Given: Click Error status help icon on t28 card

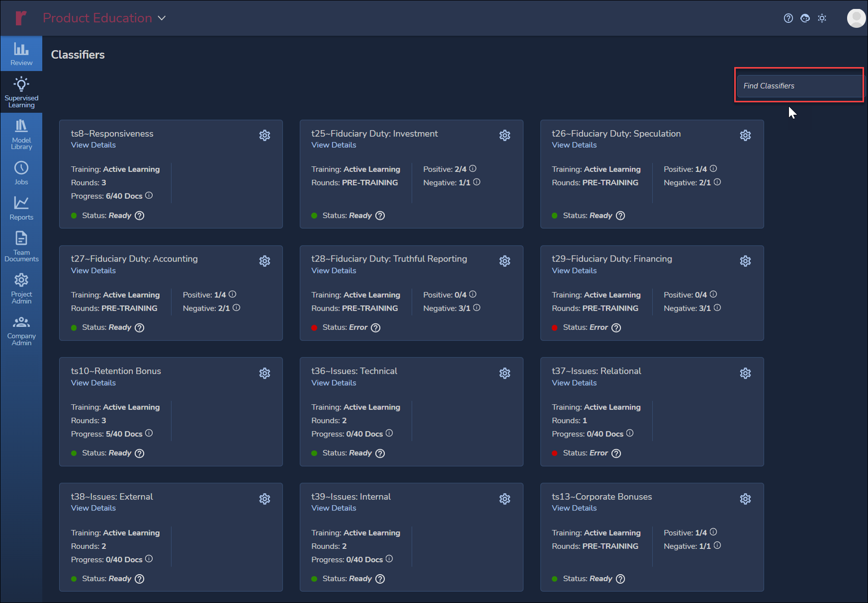Looking at the screenshot, I should coord(376,328).
